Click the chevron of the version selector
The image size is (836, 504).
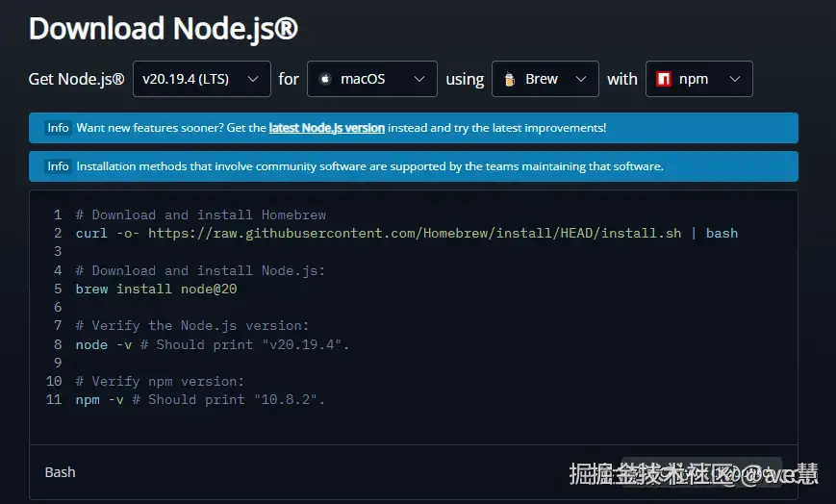tap(253, 79)
